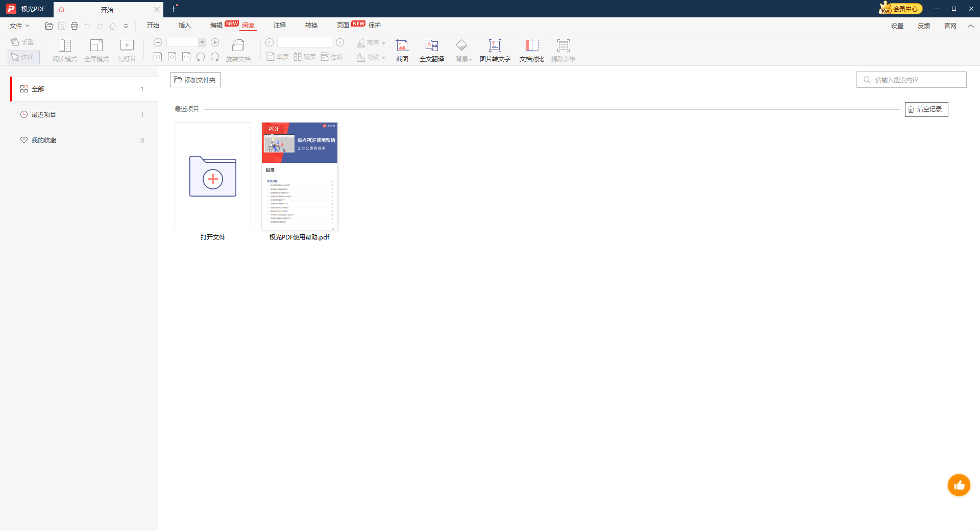The height and width of the screenshot is (531, 980).
Task: Open Full Text Translation (全文翻译)
Action: click(x=432, y=51)
